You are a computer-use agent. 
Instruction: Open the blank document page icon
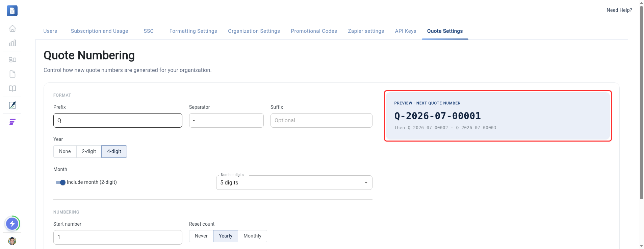[x=12, y=74]
